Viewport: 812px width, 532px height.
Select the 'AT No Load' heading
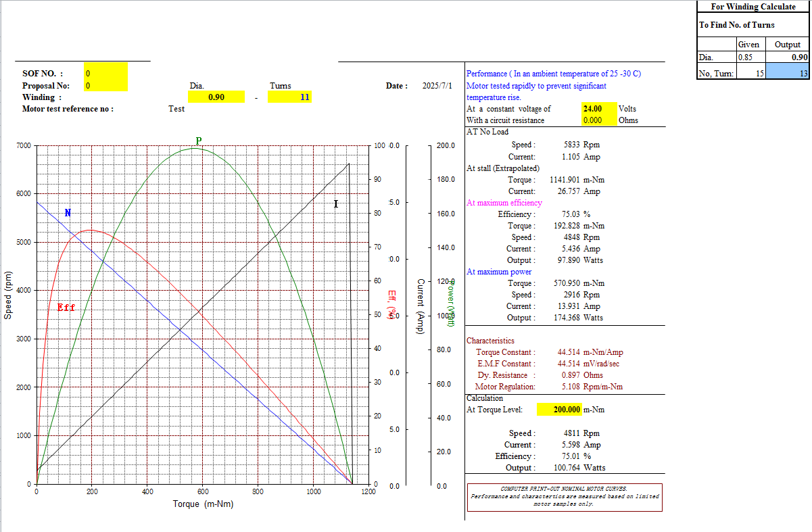[x=487, y=132]
